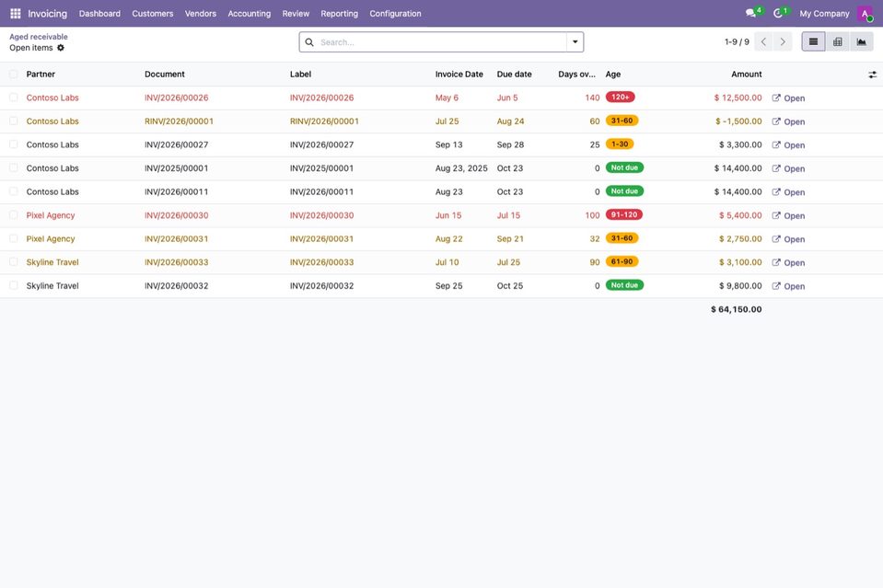This screenshot has height=588, width=883.
Task: Open the Reporting menu
Action: pyautogui.click(x=339, y=14)
